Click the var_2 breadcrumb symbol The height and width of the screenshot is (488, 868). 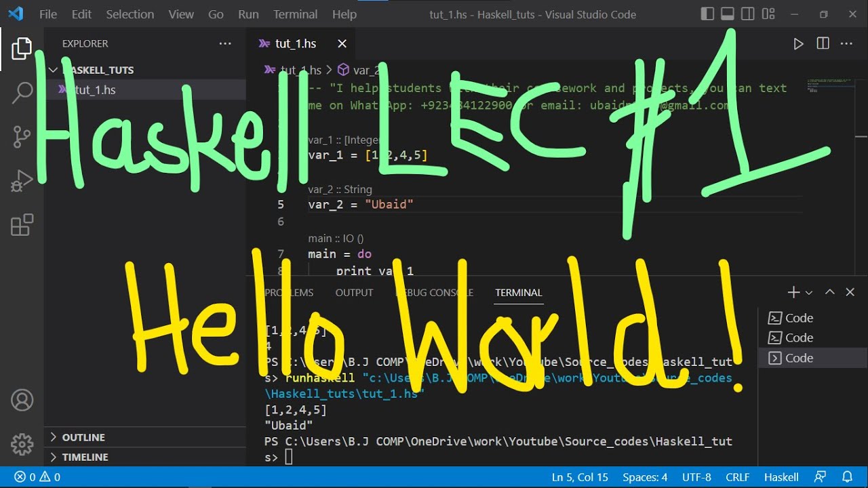(359, 70)
